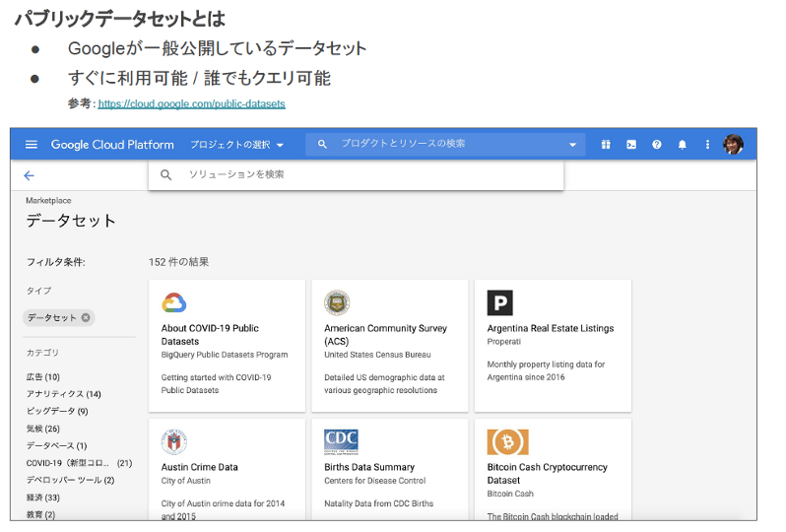786x532 pixels.
Task: Expand the header search dropdown arrow
Action: [x=572, y=145]
